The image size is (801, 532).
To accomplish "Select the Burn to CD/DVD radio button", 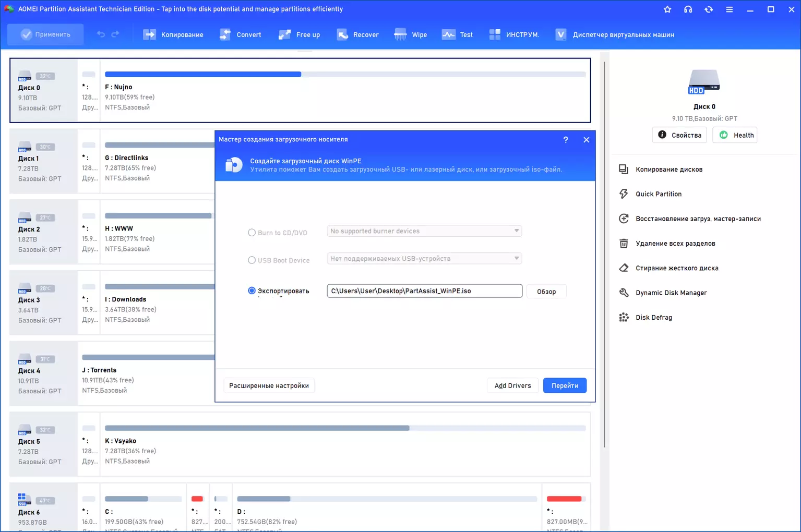I will click(252, 233).
